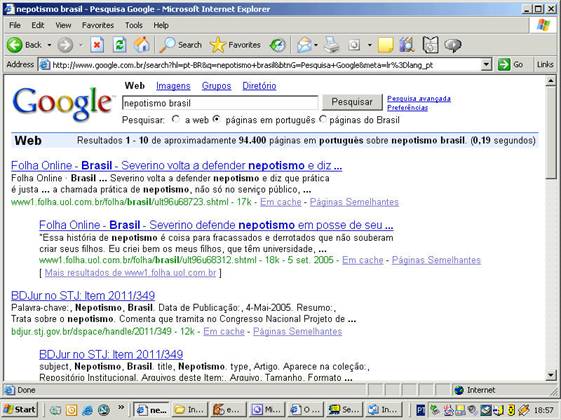The height and width of the screenshot is (420, 561).
Task: Open 'Em cache' link for bdjur.stj.gov.br result
Action: (224, 332)
